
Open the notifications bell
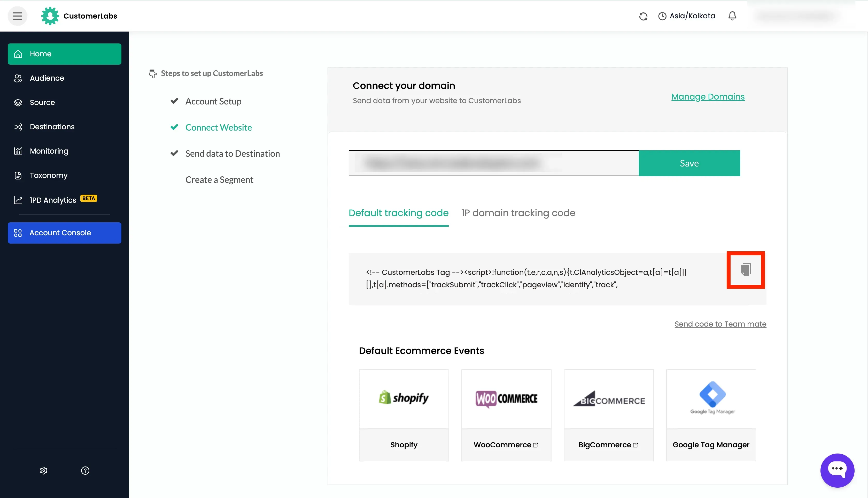click(x=732, y=16)
